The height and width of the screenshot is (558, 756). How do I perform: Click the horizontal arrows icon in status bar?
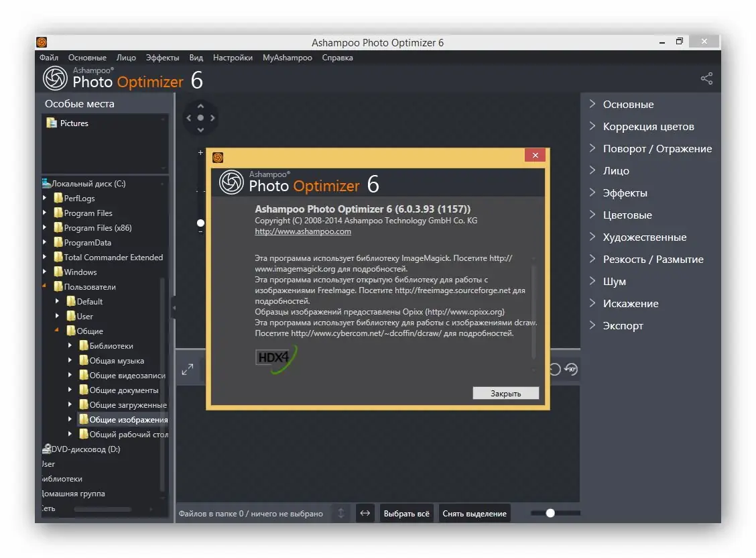point(365,513)
